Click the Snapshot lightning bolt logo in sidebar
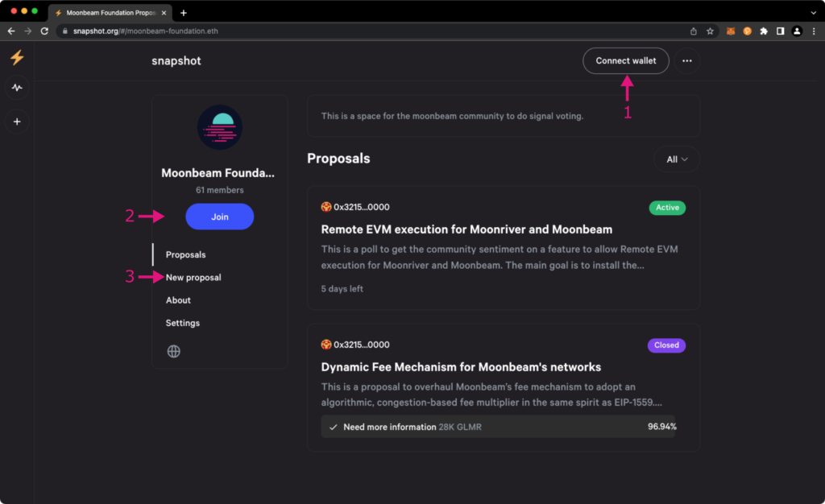The width and height of the screenshot is (825, 504). click(x=17, y=57)
